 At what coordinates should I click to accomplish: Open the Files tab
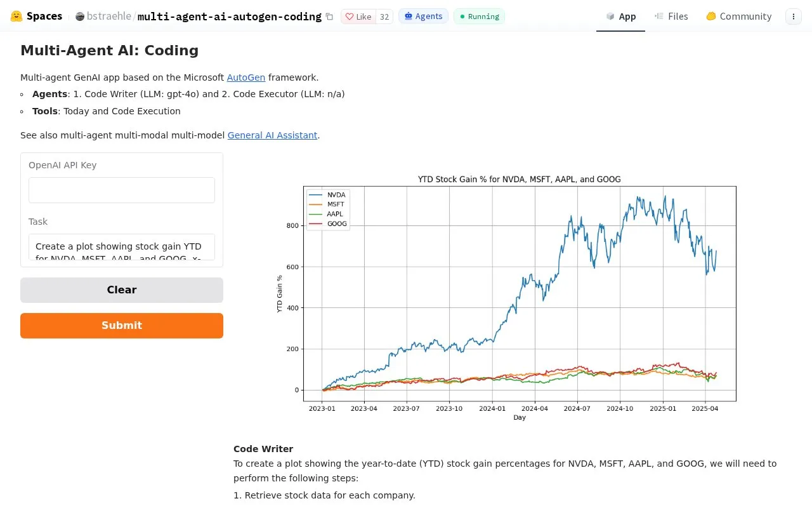click(671, 17)
